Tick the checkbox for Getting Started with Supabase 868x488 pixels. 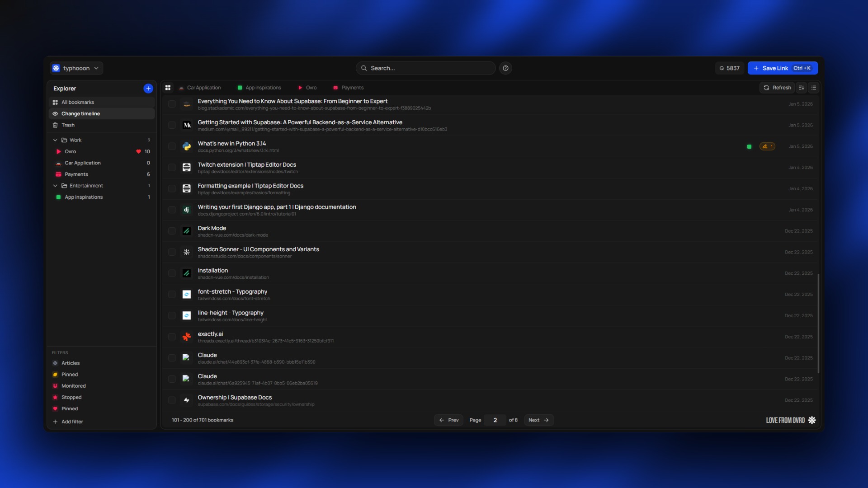point(172,125)
